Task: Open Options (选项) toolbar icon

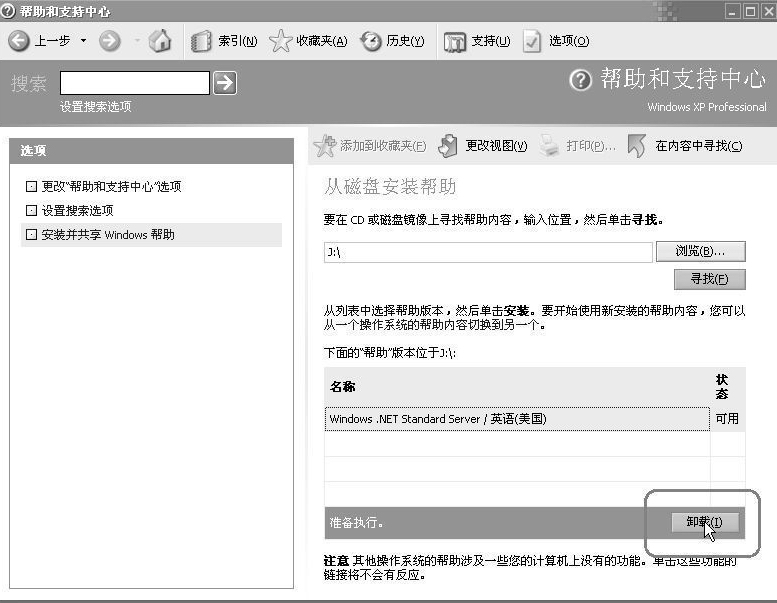Action: (x=532, y=41)
